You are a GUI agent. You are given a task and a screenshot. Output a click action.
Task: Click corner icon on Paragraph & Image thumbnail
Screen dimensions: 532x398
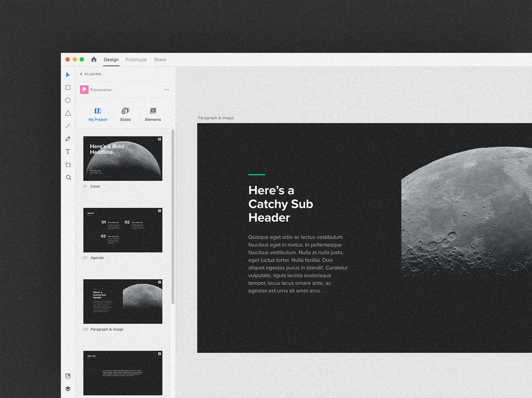click(159, 282)
